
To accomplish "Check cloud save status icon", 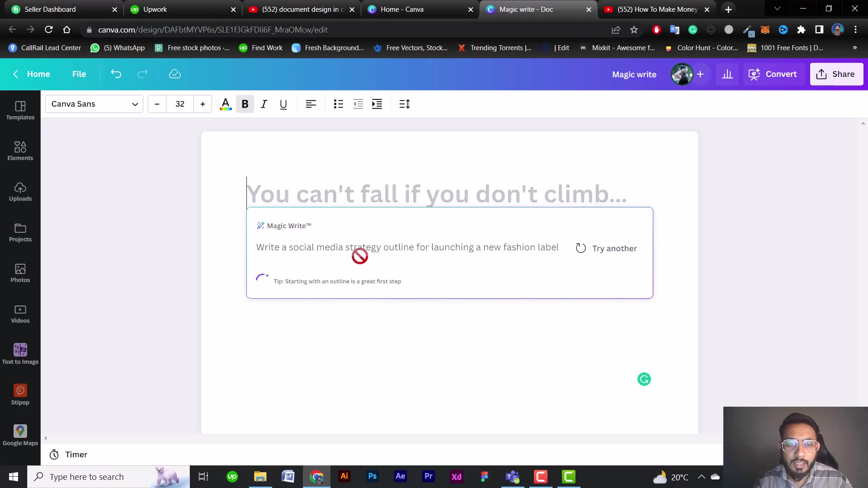I will (x=175, y=74).
